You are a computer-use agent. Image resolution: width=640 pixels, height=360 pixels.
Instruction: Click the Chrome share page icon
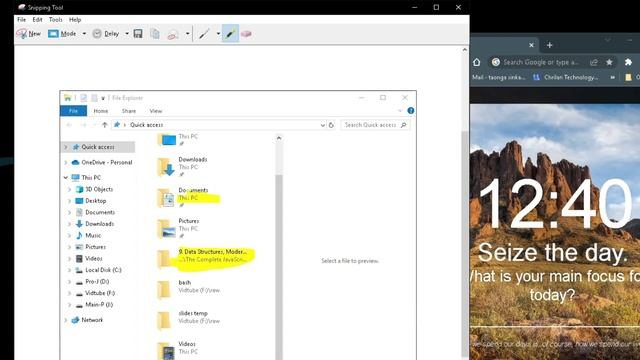pos(594,62)
